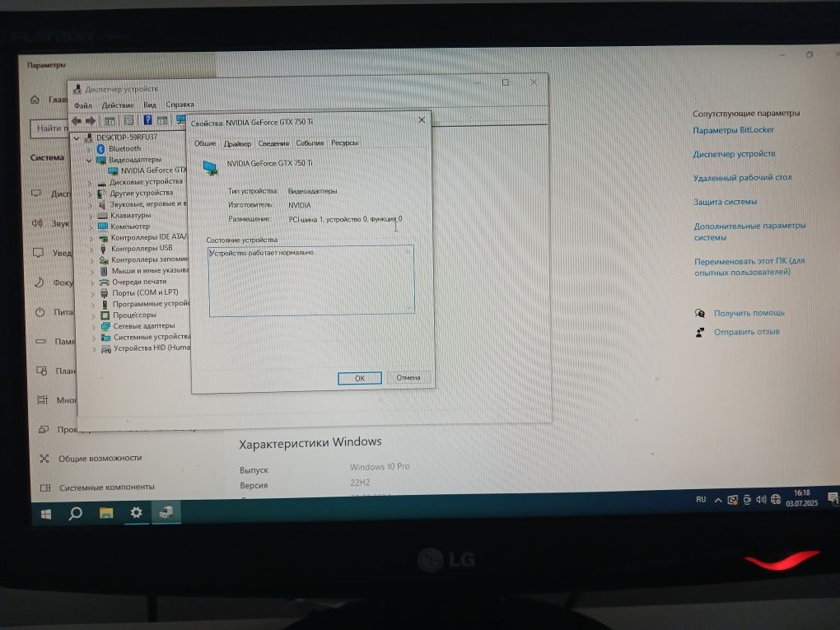Open the Справка menu
The image size is (840, 630).
click(x=180, y=105)
